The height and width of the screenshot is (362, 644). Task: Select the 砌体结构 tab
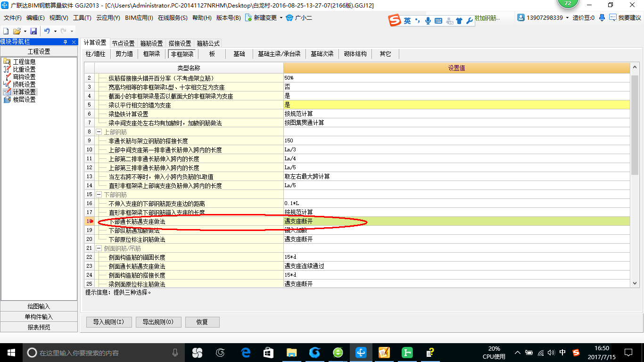click(x=355, y=54)
